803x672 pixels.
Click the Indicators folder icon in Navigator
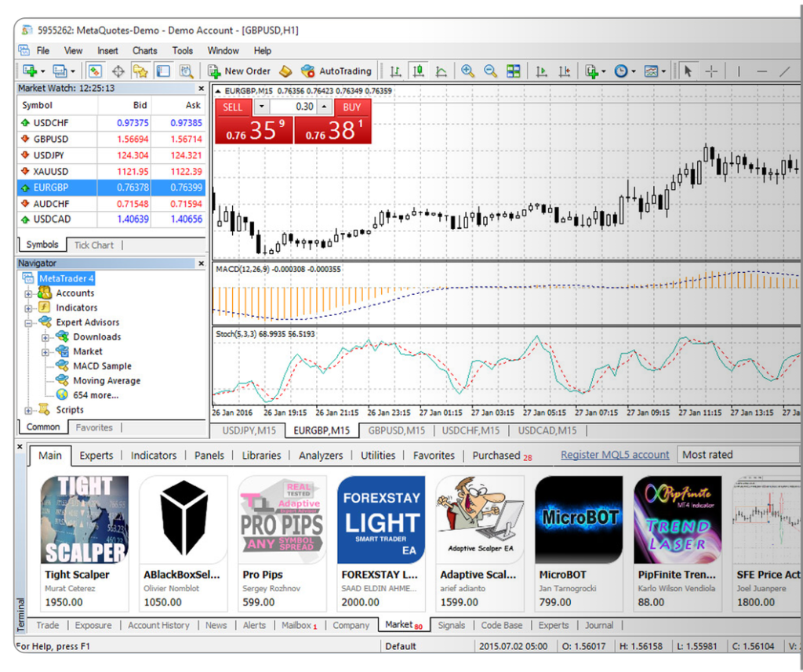[45, 307]
